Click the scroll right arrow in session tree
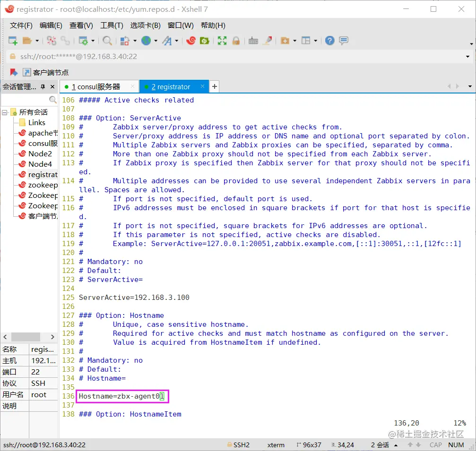This screenshot has width=476, height=451. click(52, 337)
